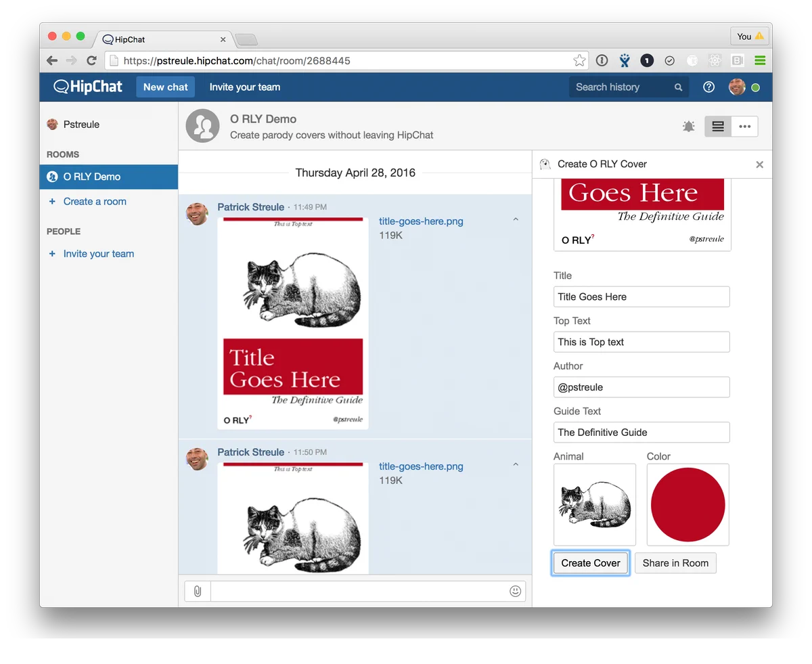Open the red Color swatch picker
This screenshot has height=664, width=812.
[687, 504]
